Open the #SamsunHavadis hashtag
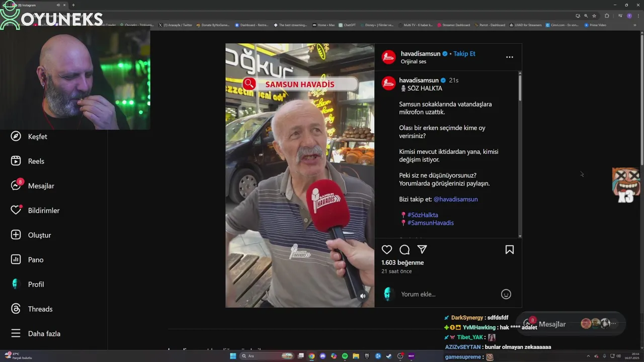This screenshot has width=644, height=362. pos(430,223)
